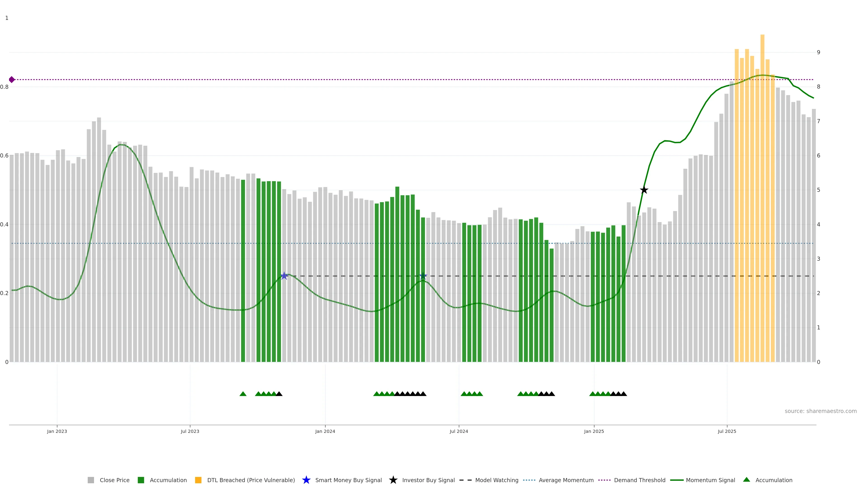Click the Jul 2025 axis label
The image size is (868, 488).
click(727, 431)
